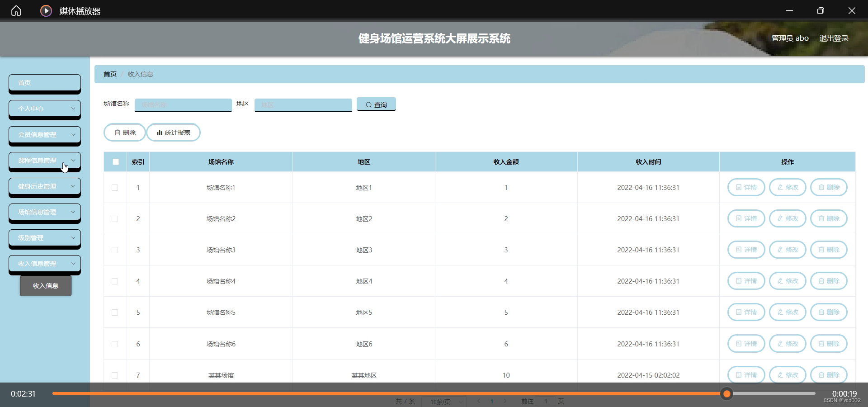
Task: Click the media player icon beside 媒体播放器
Action: (x=46, y=10)
